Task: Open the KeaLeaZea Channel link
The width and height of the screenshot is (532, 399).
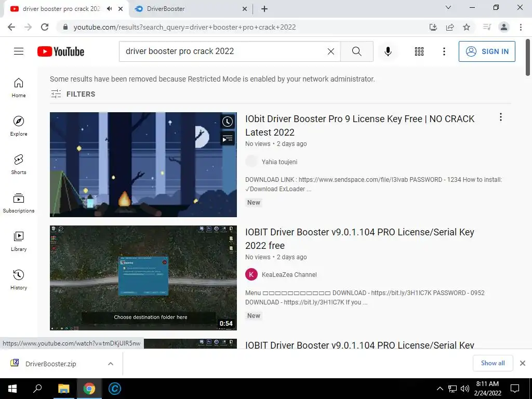Action: 289,275
